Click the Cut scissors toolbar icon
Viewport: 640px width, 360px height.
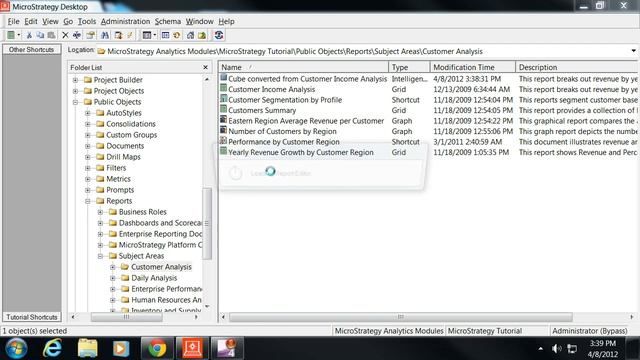tap(29, 35)
